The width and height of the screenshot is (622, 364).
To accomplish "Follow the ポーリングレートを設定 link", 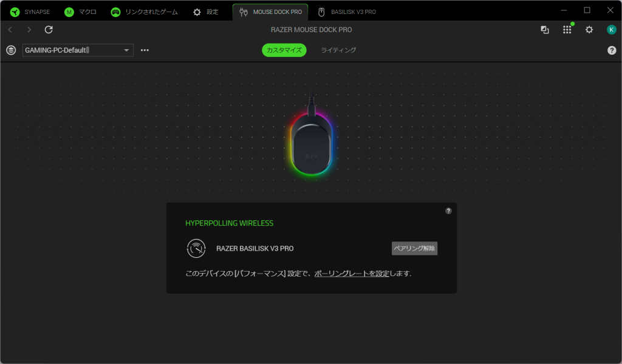I will point(352,273).
